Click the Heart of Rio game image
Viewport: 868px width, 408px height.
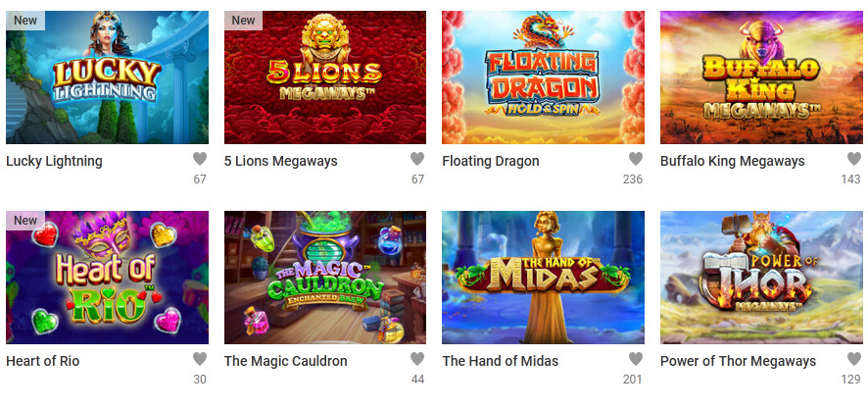[x=107, y=278]
